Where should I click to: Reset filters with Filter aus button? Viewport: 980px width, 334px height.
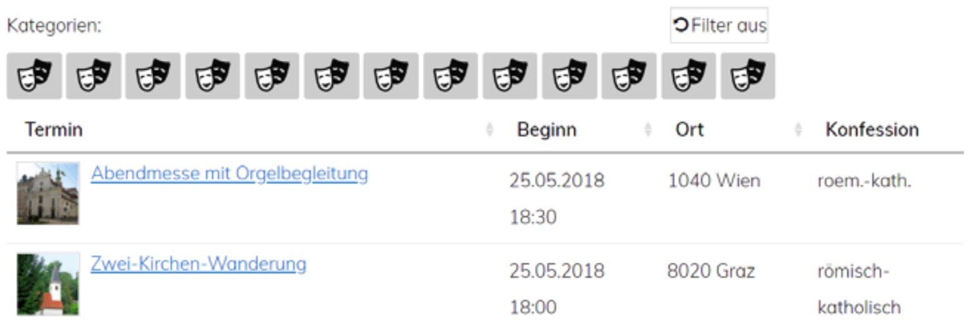(x=719, y=25)
